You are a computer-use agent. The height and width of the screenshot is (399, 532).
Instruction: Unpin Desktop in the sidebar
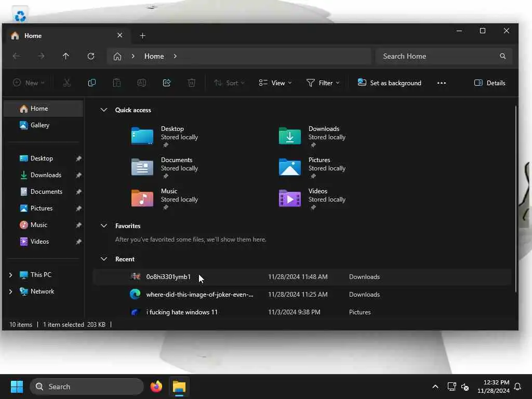[79, 158]
